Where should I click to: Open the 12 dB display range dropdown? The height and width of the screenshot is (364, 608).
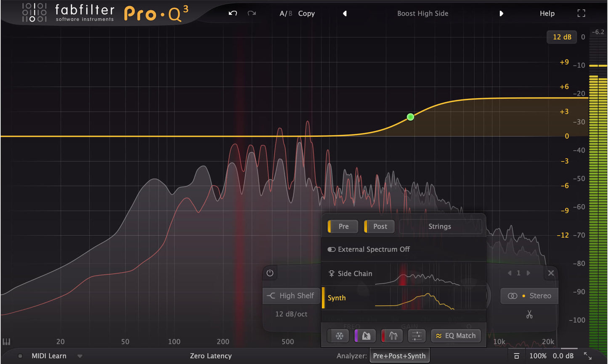pos(562,37)
